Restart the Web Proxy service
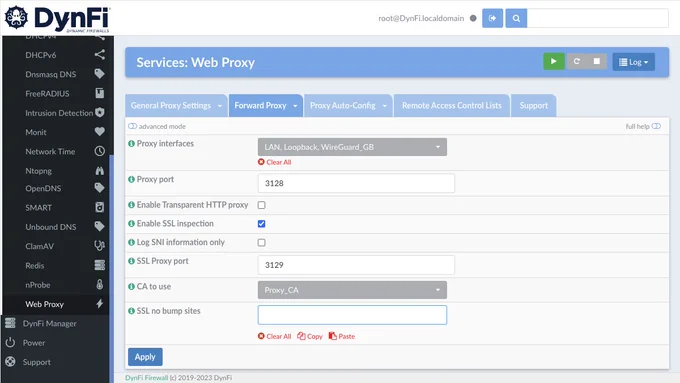 click(576, 62)
